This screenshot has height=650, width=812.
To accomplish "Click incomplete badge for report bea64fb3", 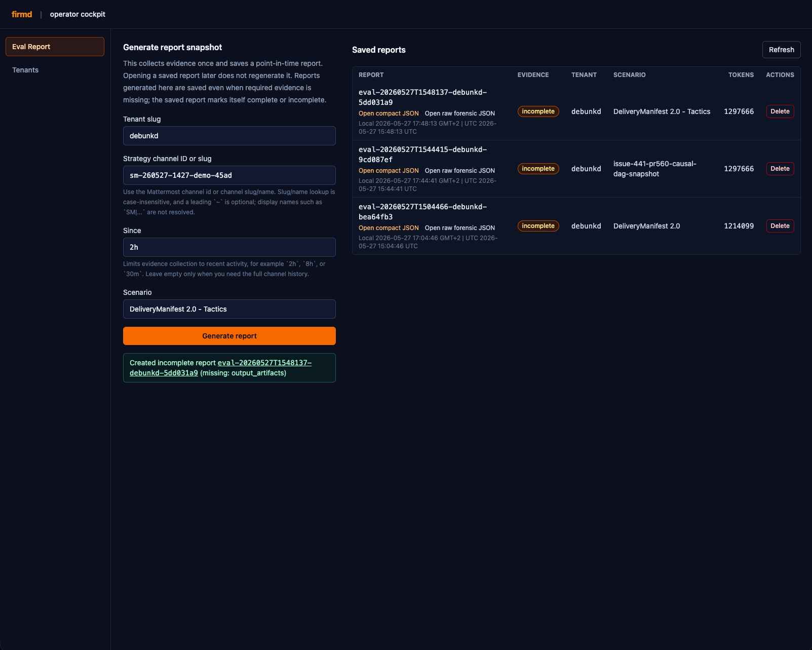I will pos(538,226).
